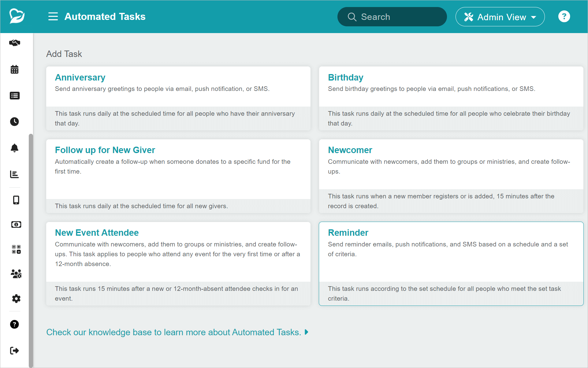Open the sidebar help question mark icon
The height and width of the screenshot is (368, 588).
[15, 324]
